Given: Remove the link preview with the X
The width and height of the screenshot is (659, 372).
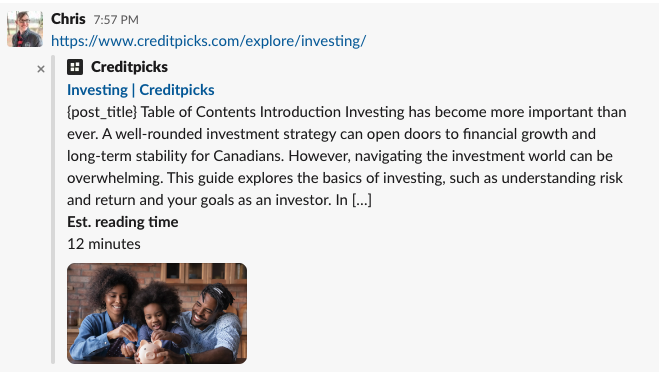Looking at the screenshot, I should pos(41,69).
